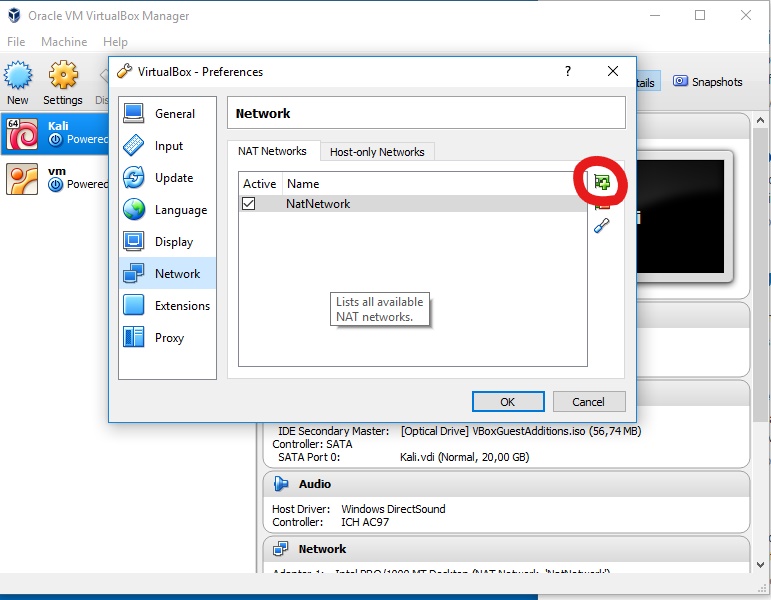Click the Network section icon in details
This screenshot has width=771, height=600.
click(x=281, y=549)
